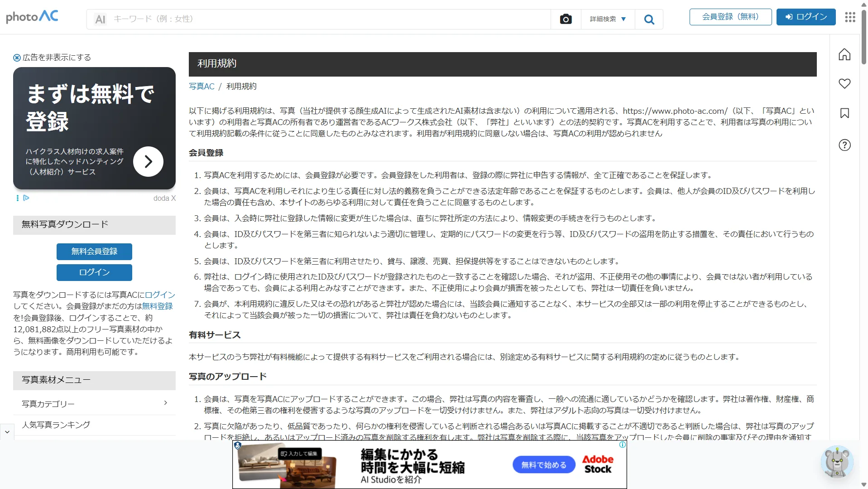The image size is (868, 489).
Task: Click the header ログイン button
Action: [x=806, y=17]
